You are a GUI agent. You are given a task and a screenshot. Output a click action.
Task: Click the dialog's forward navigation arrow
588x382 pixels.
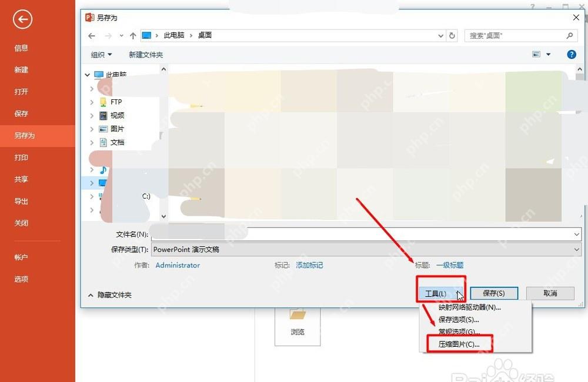pyautogui.click(x=108, y=36)
